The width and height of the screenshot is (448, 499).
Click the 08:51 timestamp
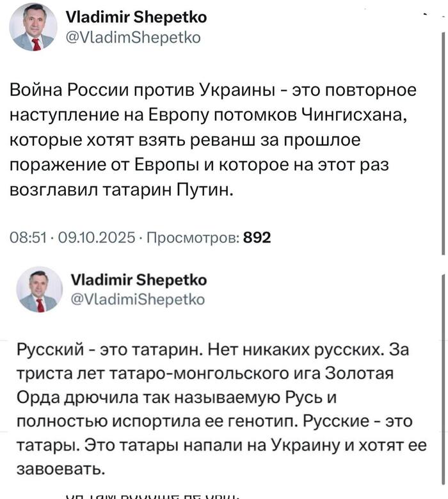23,238
